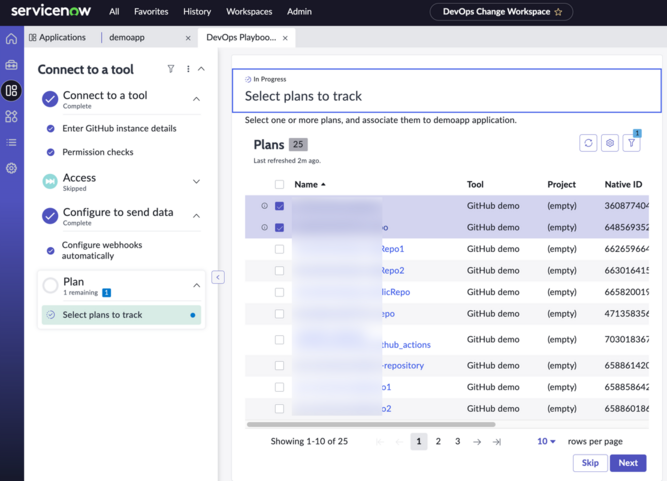Switch to the Applications tab

click(x=57, y=37)
